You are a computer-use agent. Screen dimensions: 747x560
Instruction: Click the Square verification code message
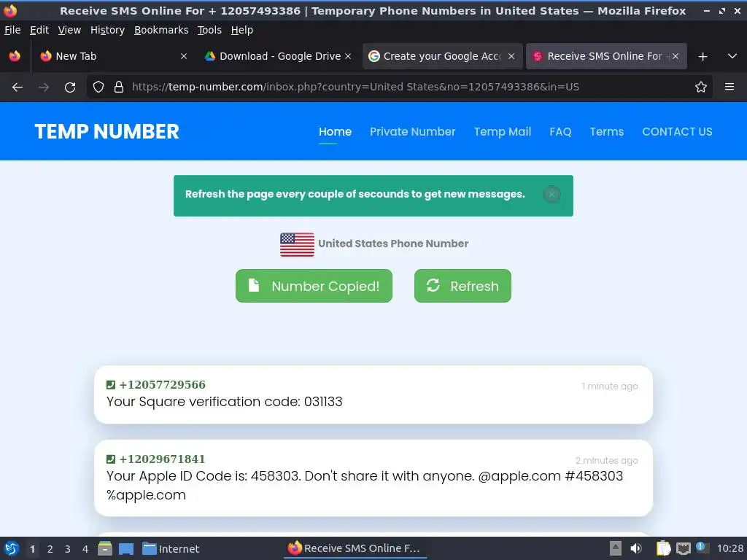[225, 402]
